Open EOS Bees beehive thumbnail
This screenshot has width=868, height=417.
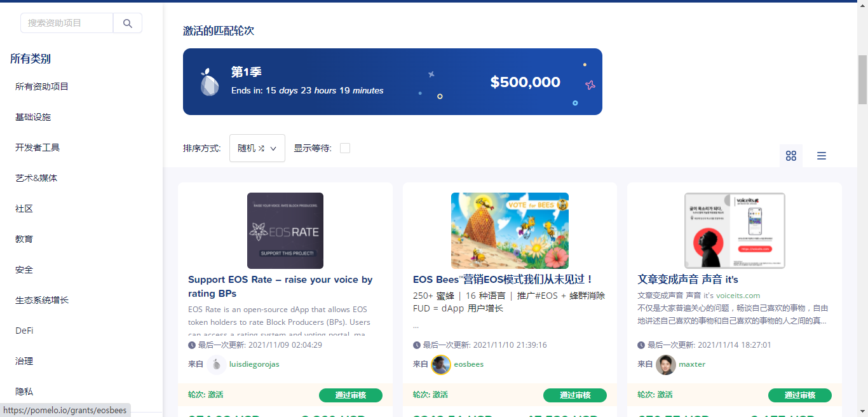(510, 231)
